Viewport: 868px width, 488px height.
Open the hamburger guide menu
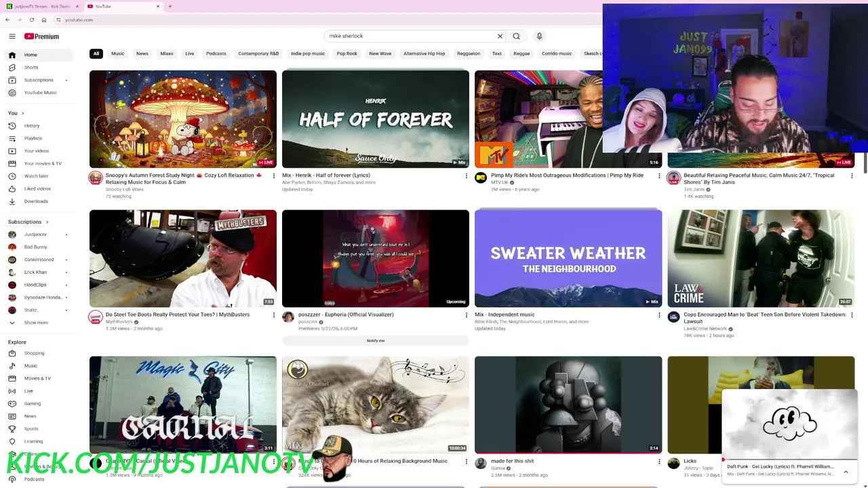point(12,37)
